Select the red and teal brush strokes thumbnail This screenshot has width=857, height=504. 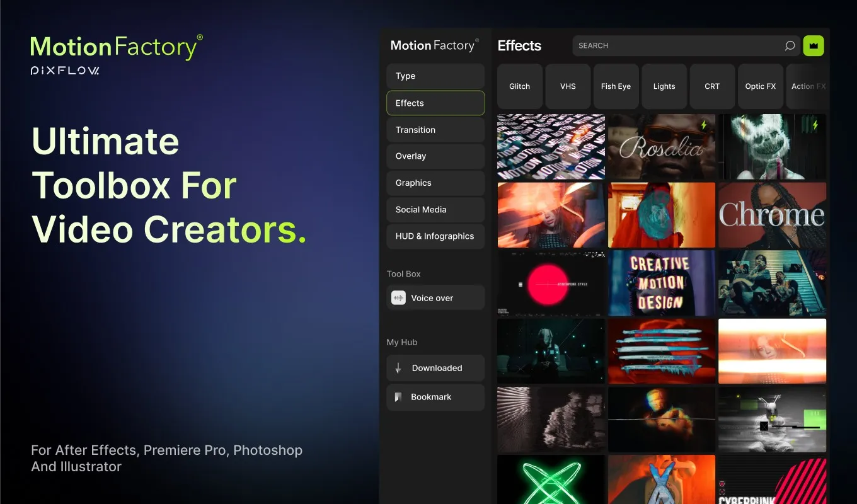662,351
